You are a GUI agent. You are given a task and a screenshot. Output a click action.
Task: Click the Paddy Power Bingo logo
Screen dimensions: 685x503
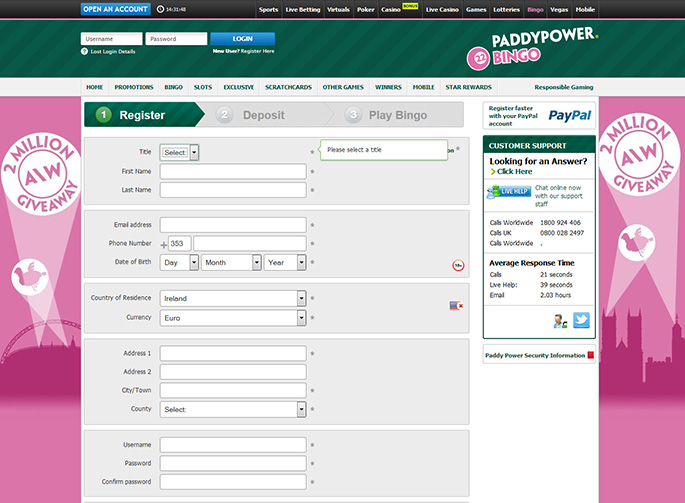coord(532,48)
